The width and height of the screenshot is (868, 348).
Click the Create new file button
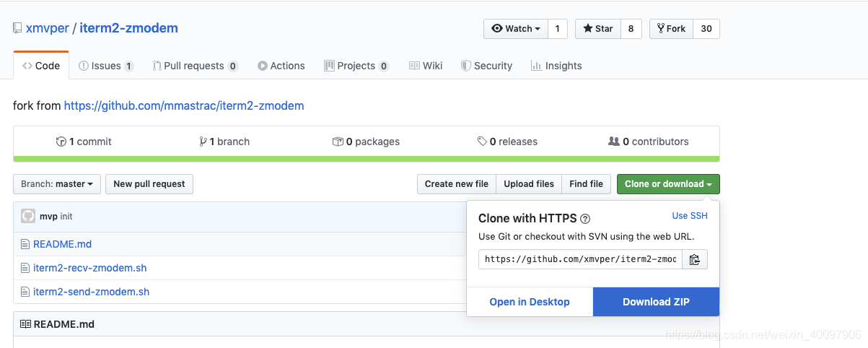coord(457,184)
